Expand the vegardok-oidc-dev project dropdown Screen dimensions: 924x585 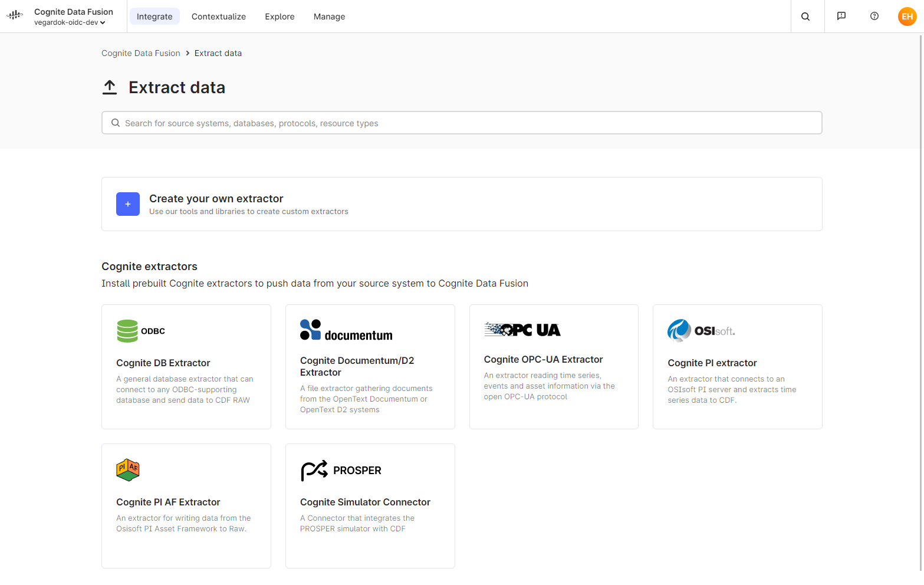click(x=70, y=22)
